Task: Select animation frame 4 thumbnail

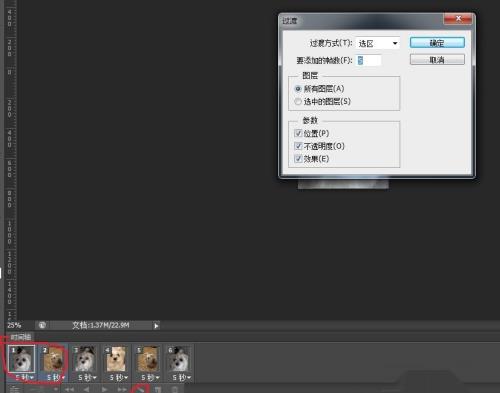Action: click(116, 359)
